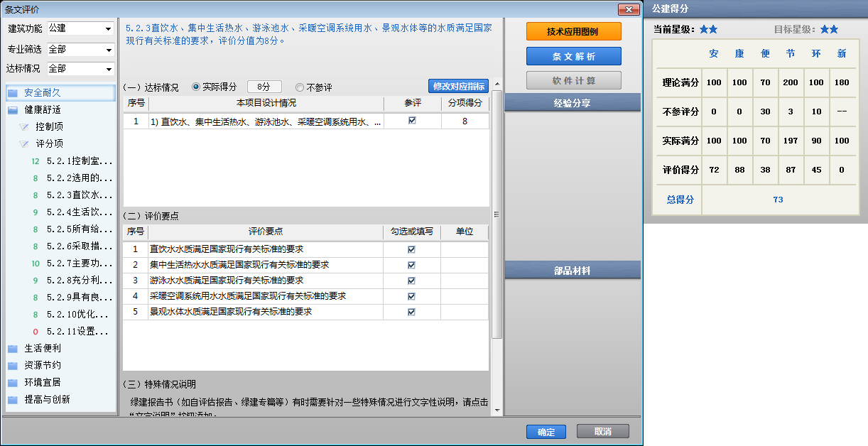Select tree item 5.2.2选用的...
This screenshot has width=868, height=446.
click(80, 178)
